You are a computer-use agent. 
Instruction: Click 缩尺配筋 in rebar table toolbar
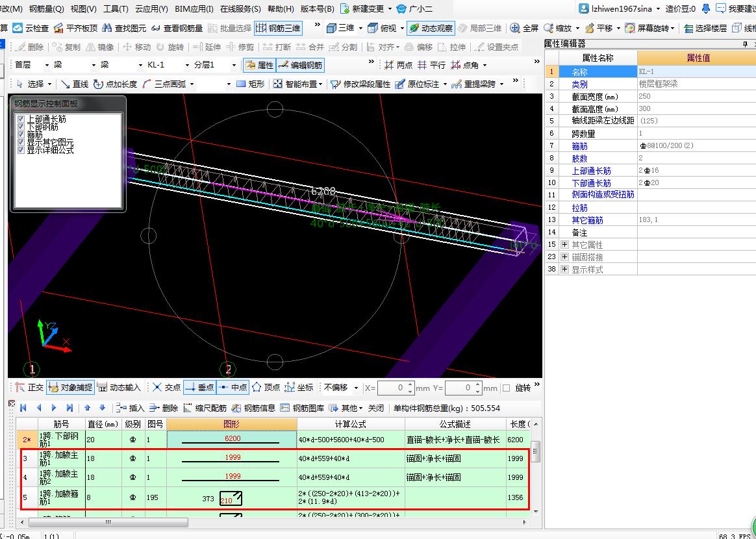click(205, 408)
